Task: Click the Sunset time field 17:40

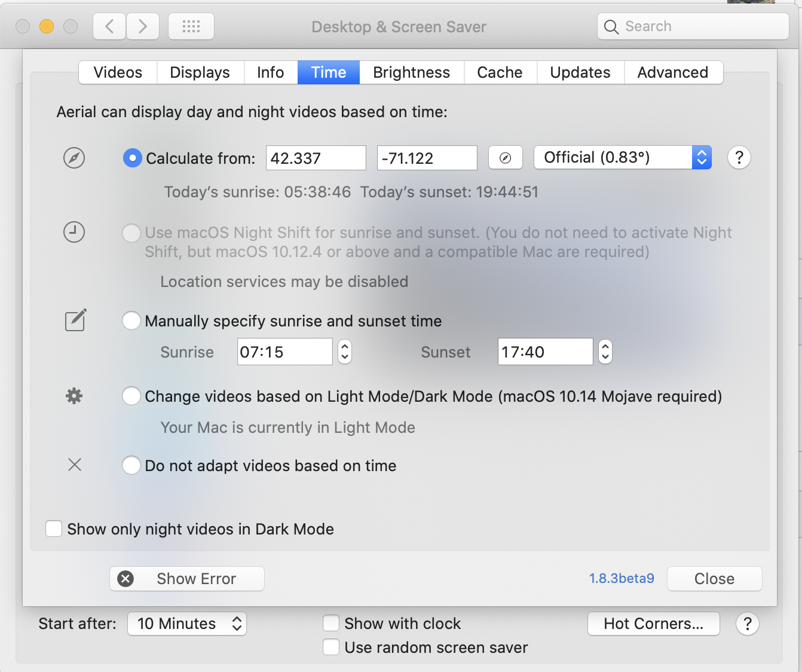Action: [x=546, y=352]
